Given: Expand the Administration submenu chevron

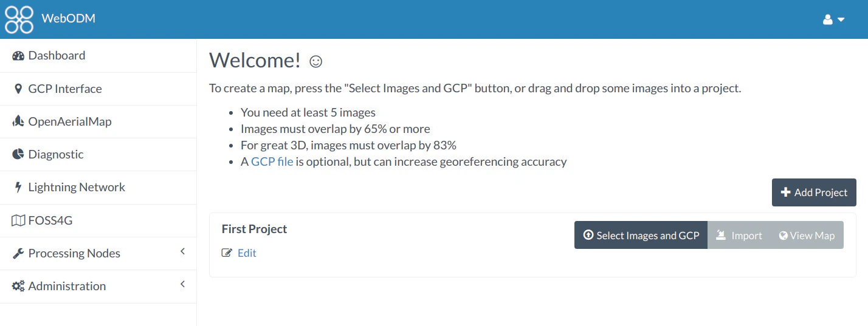Looking at the screenshot, I should click(182, 284).
